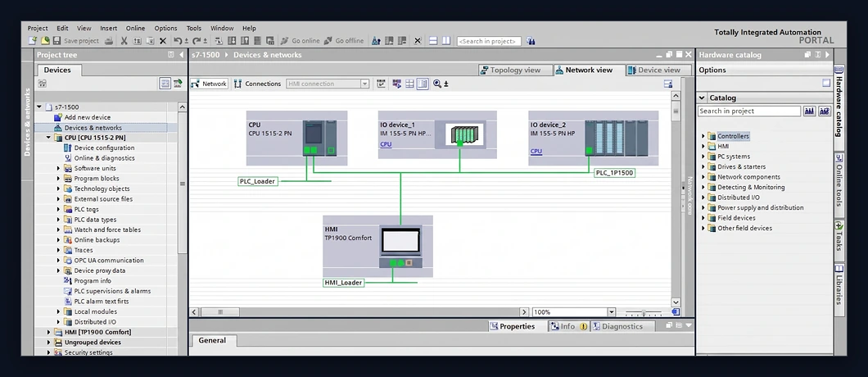The width and height of the screenshot is (868, 377).
Task: Open Online & diagnostics tree item
Action: point(104,158)
